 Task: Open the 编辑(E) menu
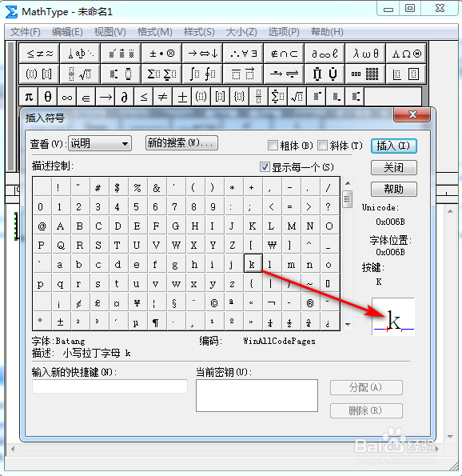[67, 32]
